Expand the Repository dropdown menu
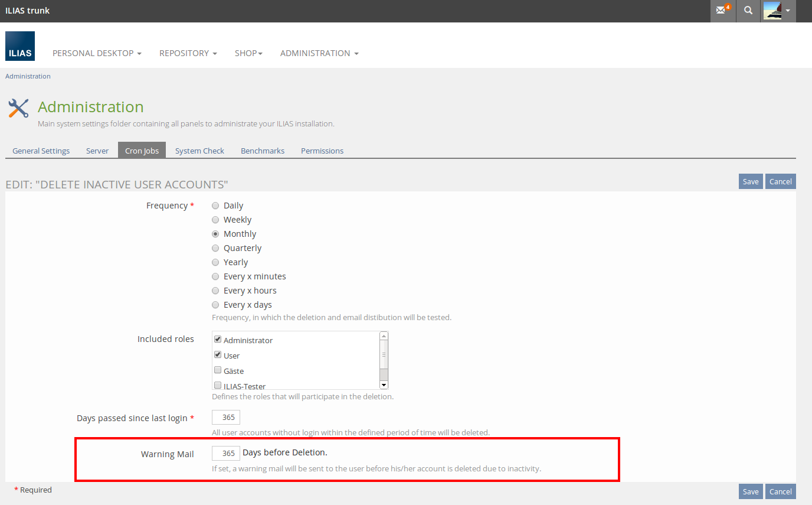Screen dimensions: 812x505 tap(188, 53)
